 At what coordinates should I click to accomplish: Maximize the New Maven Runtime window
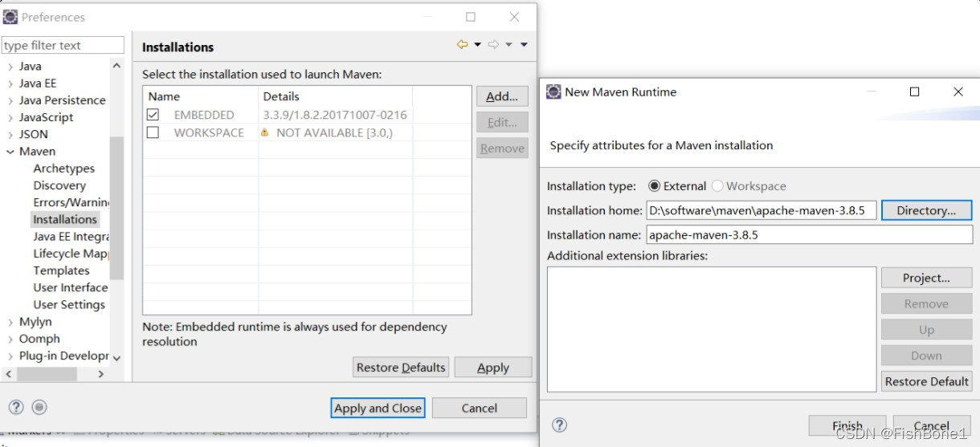914,92
